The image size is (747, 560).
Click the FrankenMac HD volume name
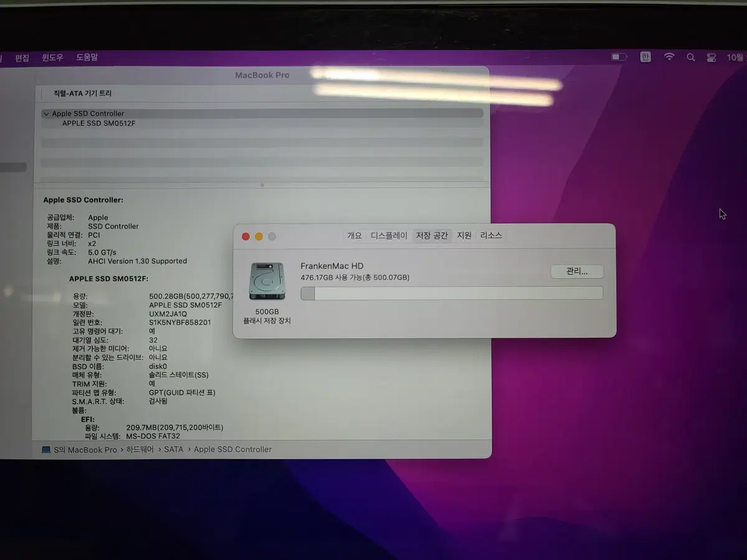click(332, 266)
